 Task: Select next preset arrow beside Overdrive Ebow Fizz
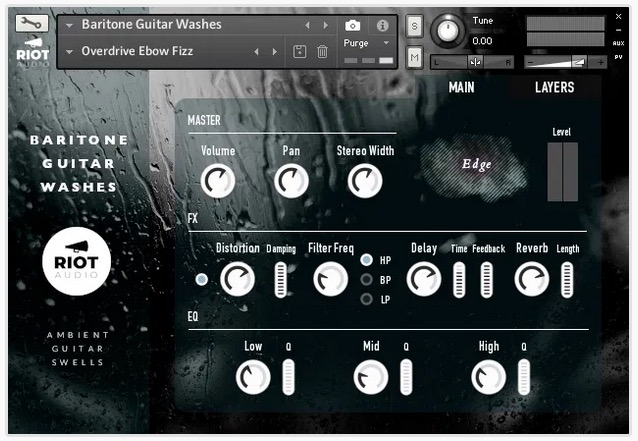[x=275, y=52]
